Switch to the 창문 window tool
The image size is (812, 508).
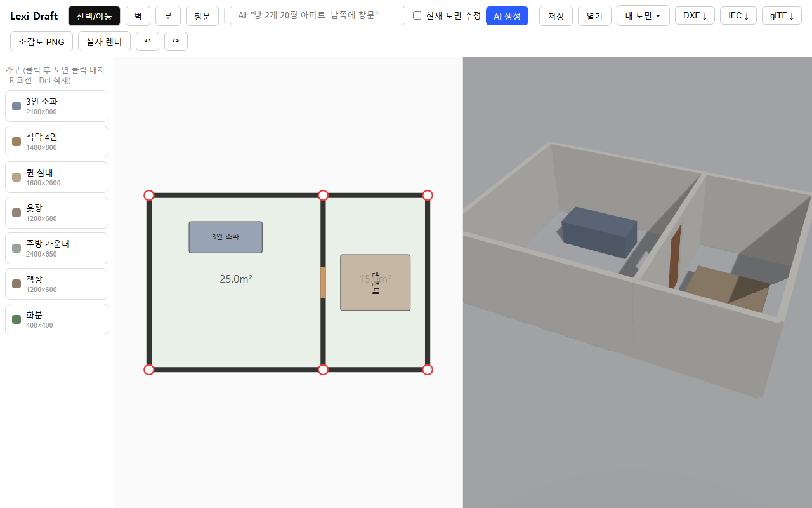pos(202,16)
